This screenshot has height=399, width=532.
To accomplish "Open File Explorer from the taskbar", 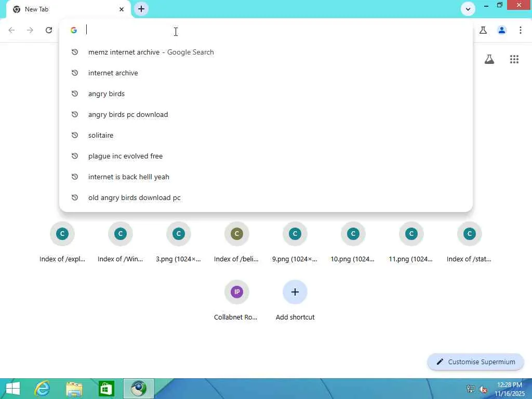I will [x=74, y=389].
